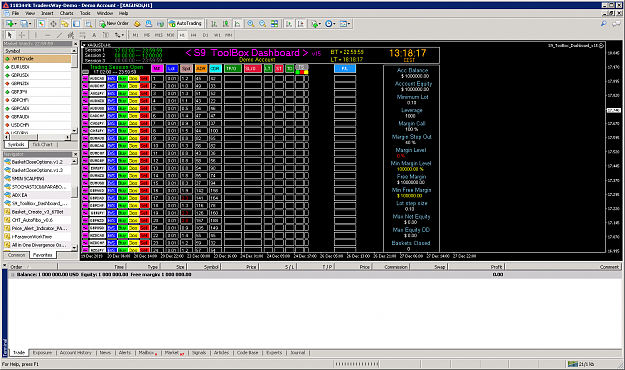Click Market Watch scroll down arrow
This screenshot has height=370, width=625.
pyautogui.click(x=74, y=130)
